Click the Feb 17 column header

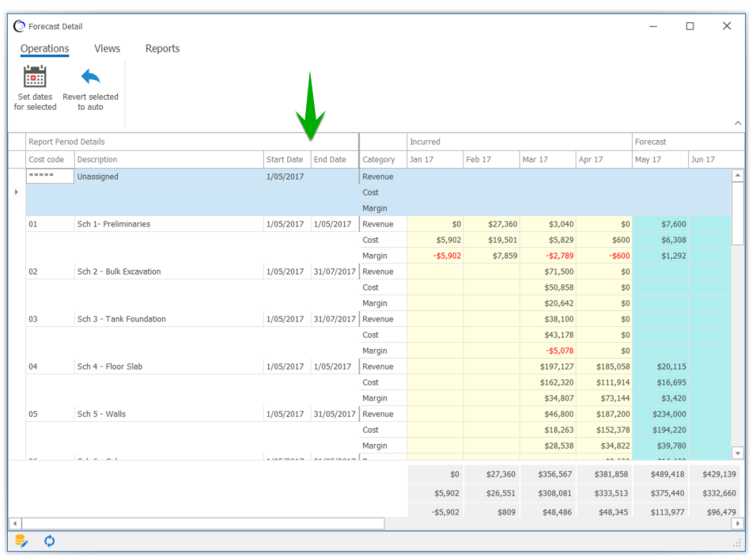pyautogui.click(x=491, y=159)
